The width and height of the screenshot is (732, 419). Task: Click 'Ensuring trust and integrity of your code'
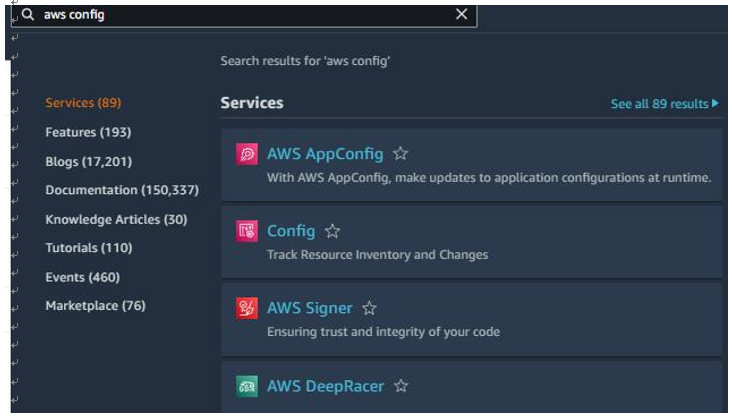pyautogui.click(x=383, y=332)
